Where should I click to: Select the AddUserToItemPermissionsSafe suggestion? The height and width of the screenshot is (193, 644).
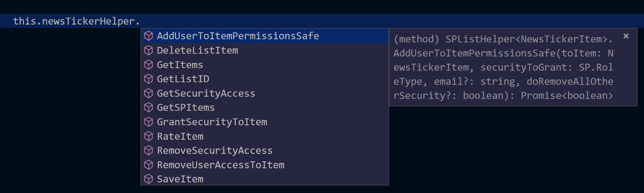(x=237, y=36)
